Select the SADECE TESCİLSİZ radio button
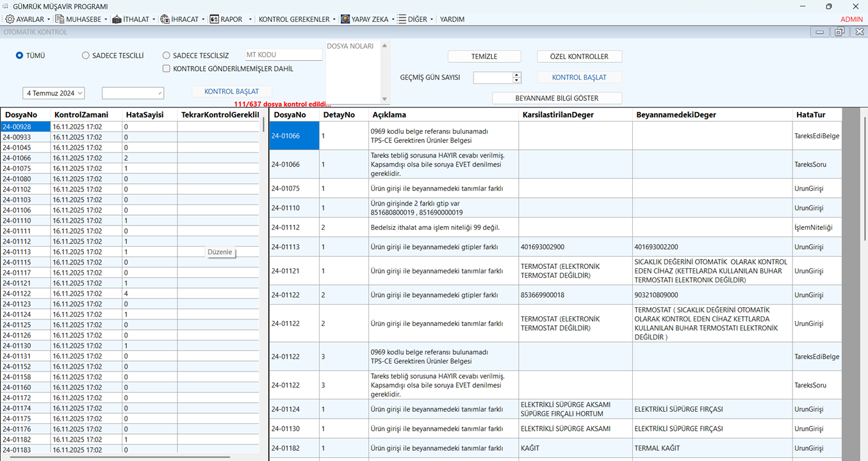This screenshot has width=868, height=461. [x=167, y=56]
